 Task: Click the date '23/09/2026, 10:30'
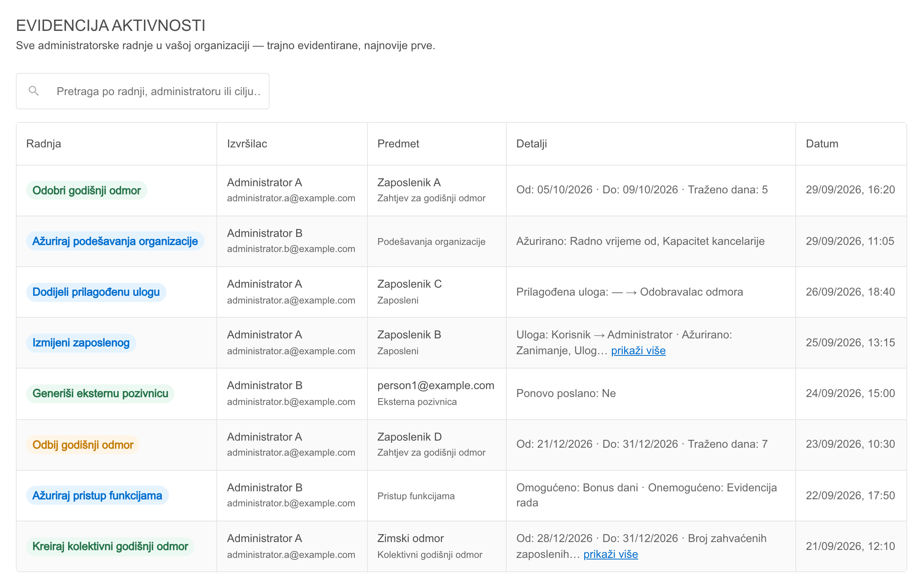(850, 444)
